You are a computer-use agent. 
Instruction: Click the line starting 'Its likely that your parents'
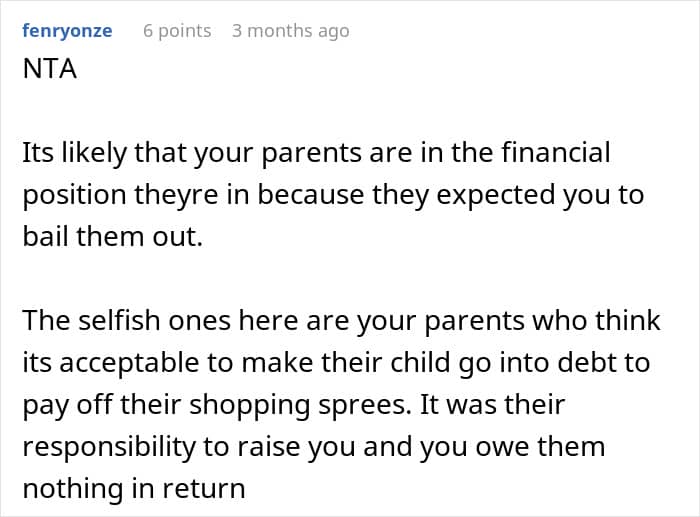click(316, 153)
